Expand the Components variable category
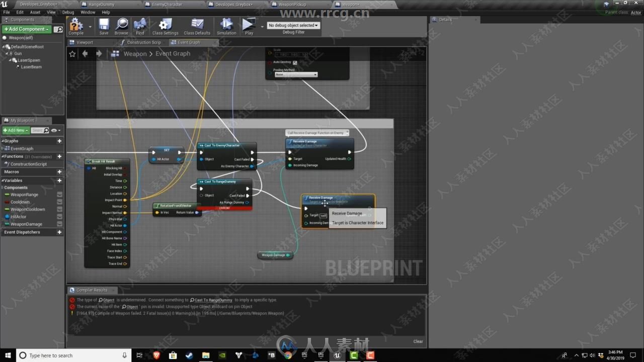The image size is (644, 362). [3, 188]
